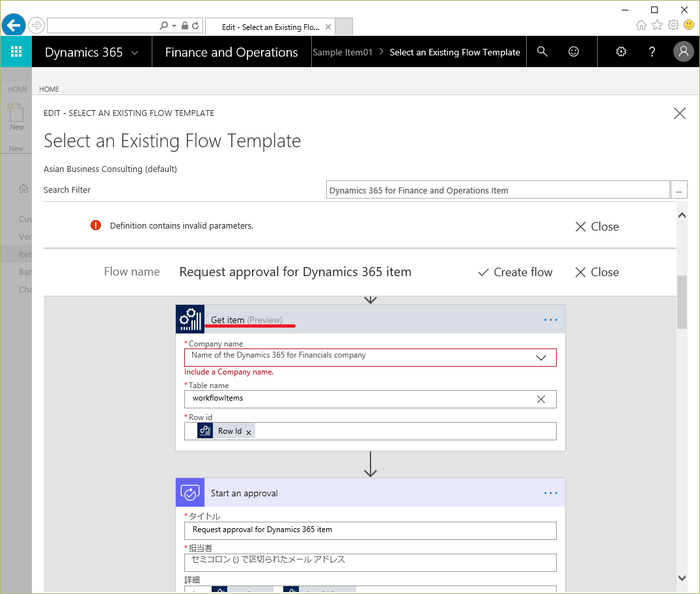Open the address bar dropdown arrow

pos(174,26)
